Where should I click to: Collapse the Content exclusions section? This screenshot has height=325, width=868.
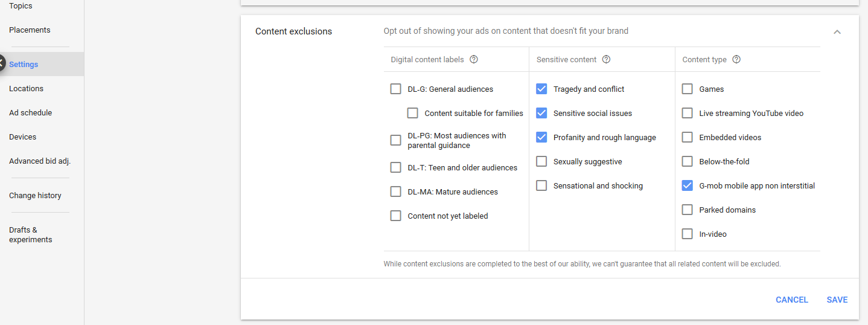837,31
